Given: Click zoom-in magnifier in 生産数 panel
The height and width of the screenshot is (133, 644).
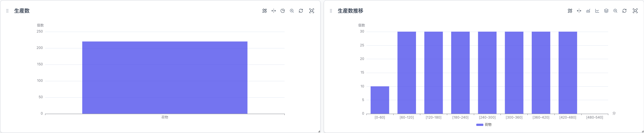Looking at the screenshot, I should point(292,11).
